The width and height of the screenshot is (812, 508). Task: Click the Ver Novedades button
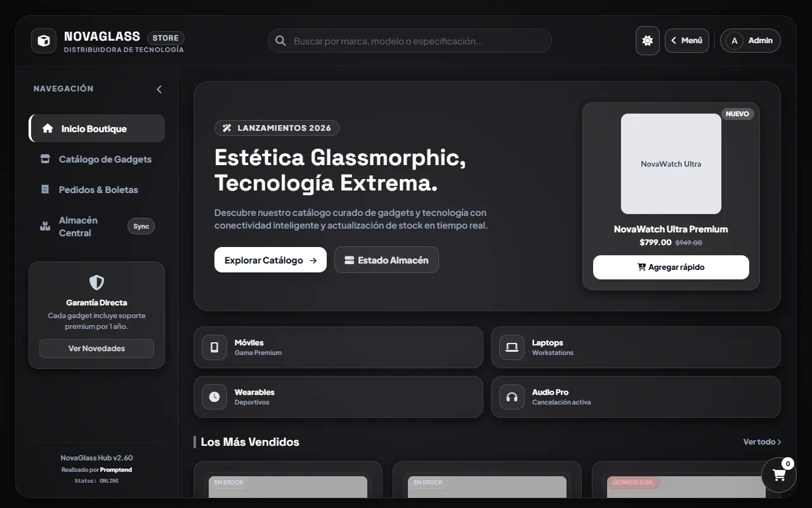click(x=96, y=348)
